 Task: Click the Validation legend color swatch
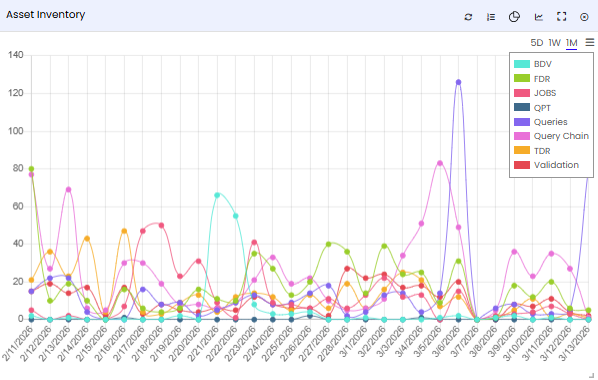click(x=522, y=165)
